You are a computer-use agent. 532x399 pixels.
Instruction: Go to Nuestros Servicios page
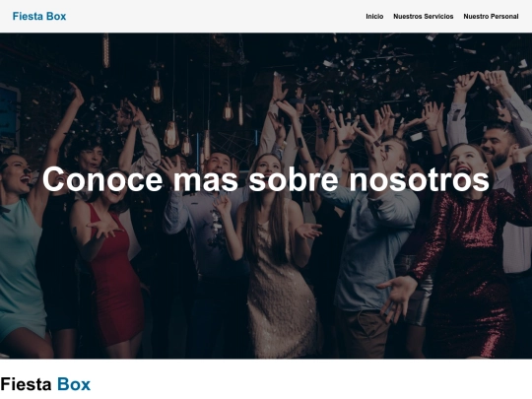click(423, 17)
